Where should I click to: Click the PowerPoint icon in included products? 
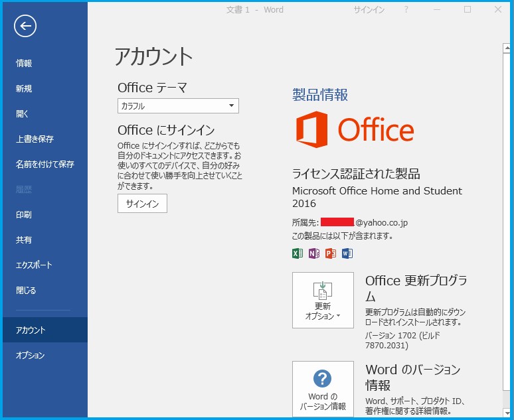tap(331, 253)
